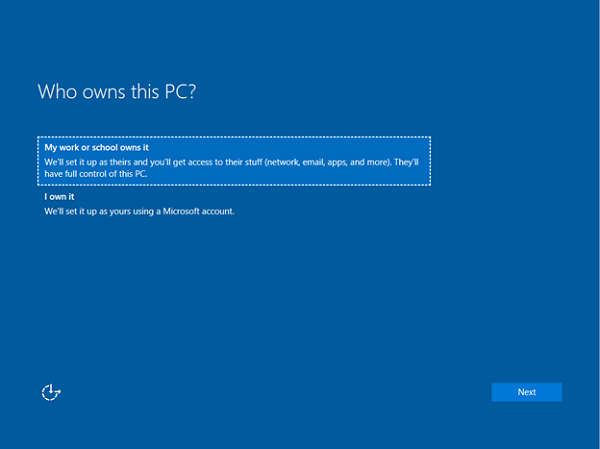Click "Microsoft account" words under I own it
This screenshot has height=449, width=600.
click(196, 211)
